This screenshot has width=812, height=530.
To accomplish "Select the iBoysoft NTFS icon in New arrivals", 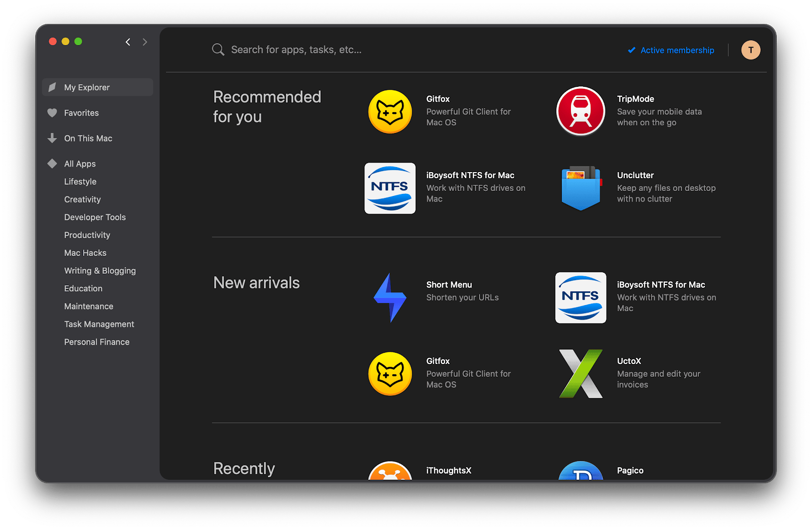I will 581,297.
